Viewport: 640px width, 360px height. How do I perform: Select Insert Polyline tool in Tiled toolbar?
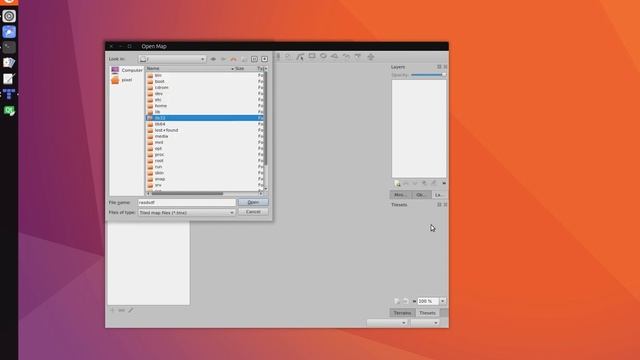click(x=346, y=56)
